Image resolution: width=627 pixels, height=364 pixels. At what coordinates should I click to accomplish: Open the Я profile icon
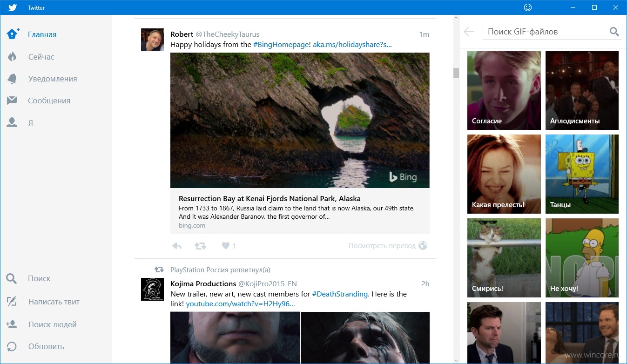12,122
